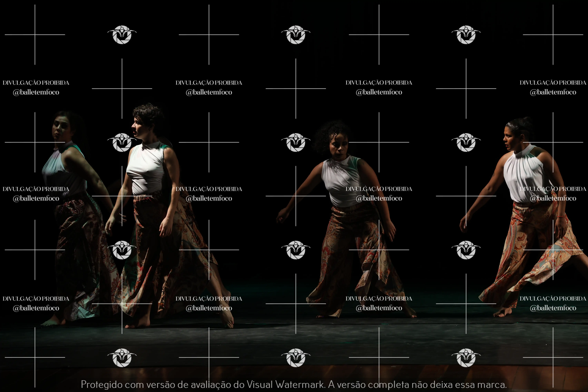Click logo watermark left of rightmost dancer's face
Image resolution: width=588 pixels, height=392 pixels.
pyautogui.click(x=466, y=142)
